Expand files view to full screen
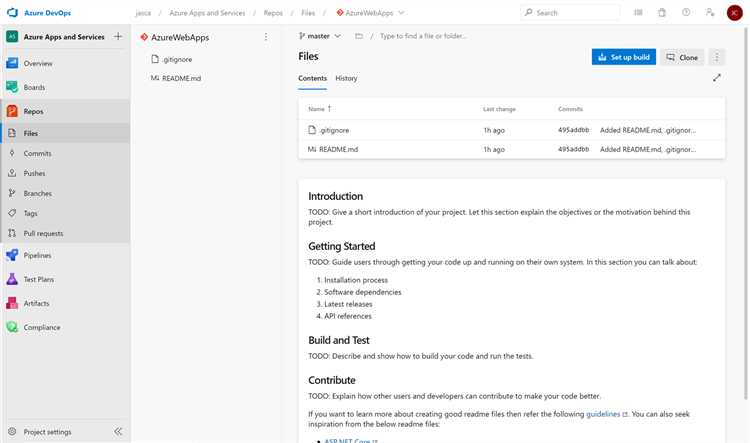This screenshot has height=443, width=750. pos(717,78)
